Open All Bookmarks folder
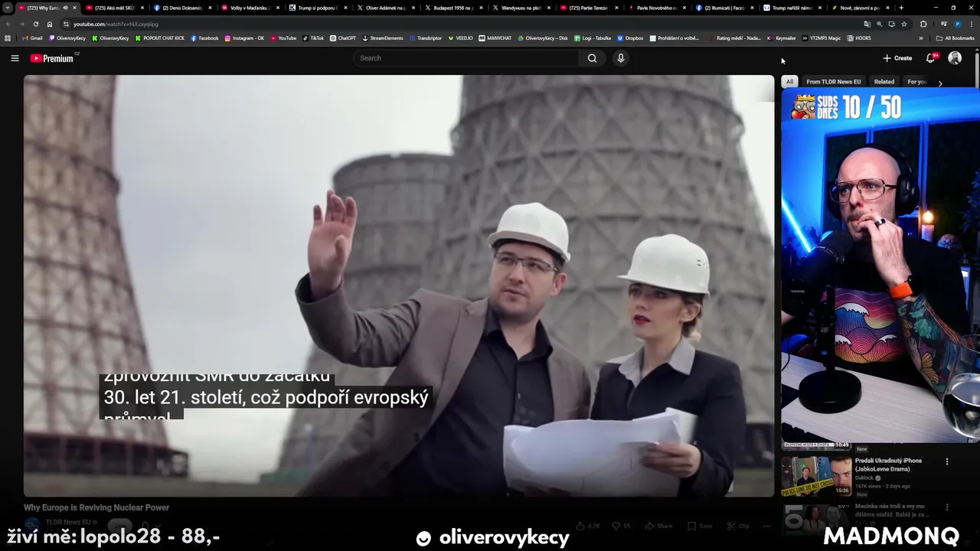 click(955, 37)
